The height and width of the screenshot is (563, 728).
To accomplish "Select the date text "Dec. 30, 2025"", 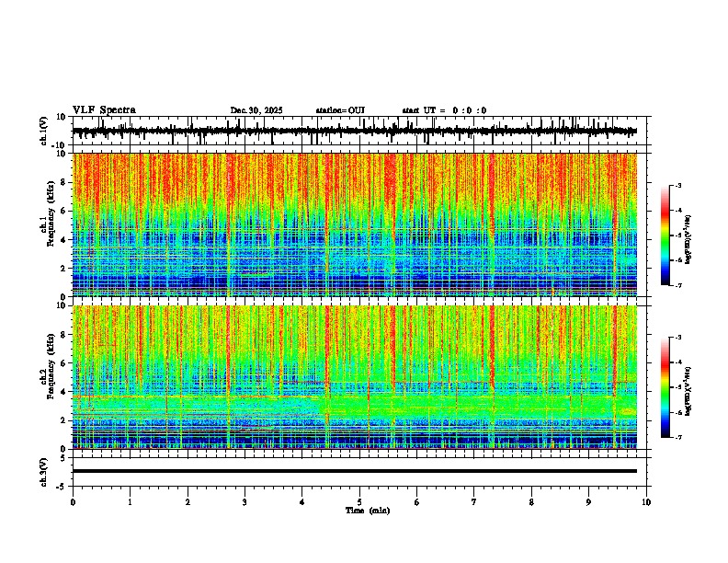I will coord(256,110).
